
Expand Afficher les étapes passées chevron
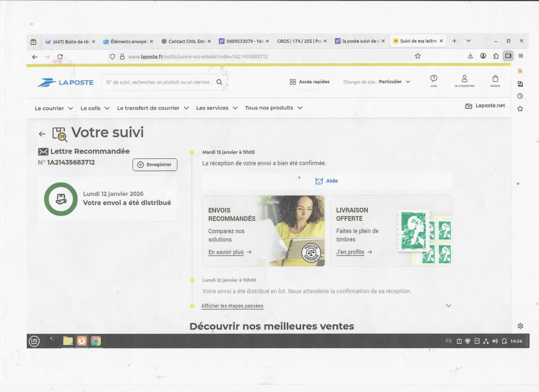pos(448,306)
